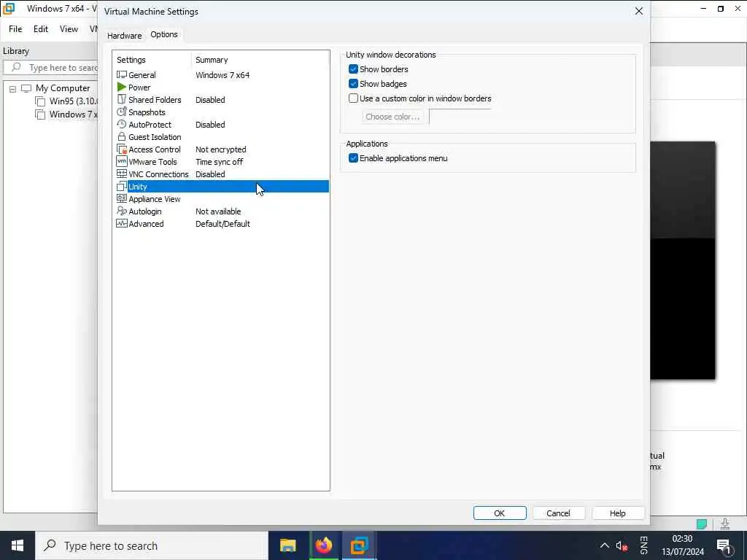
Task: Click the Windows taskbar search box
Action: [152, 545]
